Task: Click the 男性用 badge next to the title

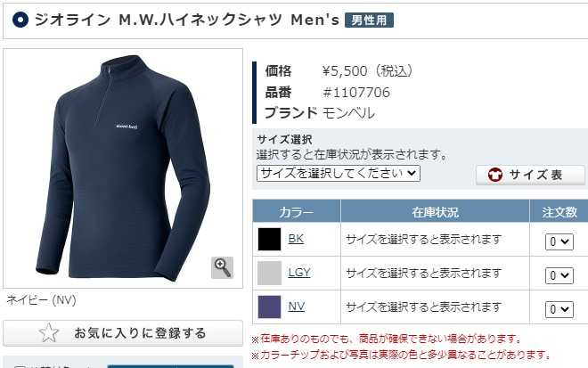Action: [x=369, y=20]
